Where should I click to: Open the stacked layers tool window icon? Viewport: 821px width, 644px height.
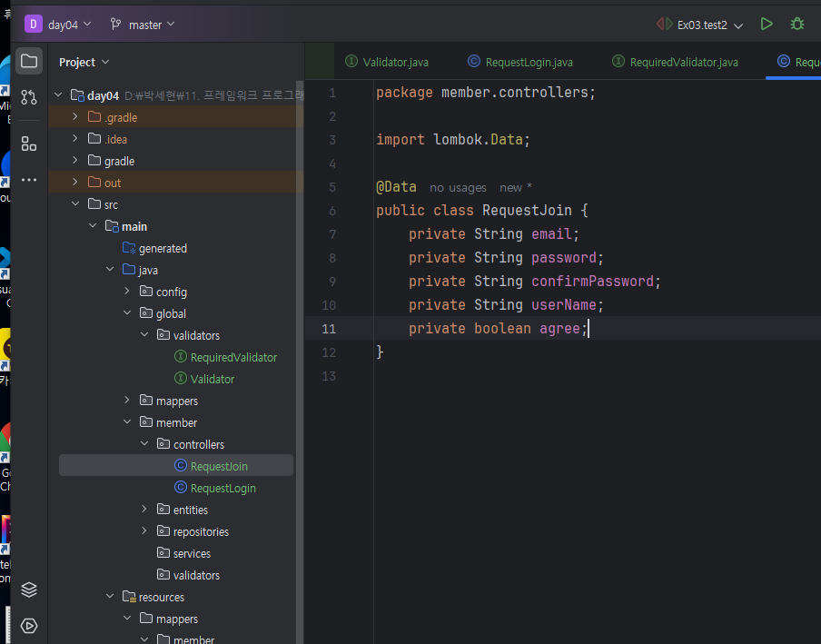coord(29,590)
